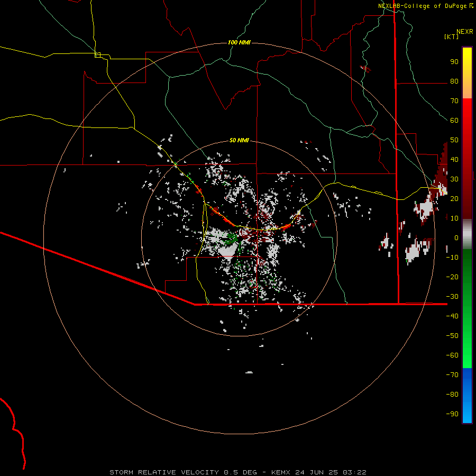Image resolution: width=476 pixels, height=476 pixels.
Task: Click the bottom STORM RELATIVE VELOCITY caption
Action: pos(237,472)
